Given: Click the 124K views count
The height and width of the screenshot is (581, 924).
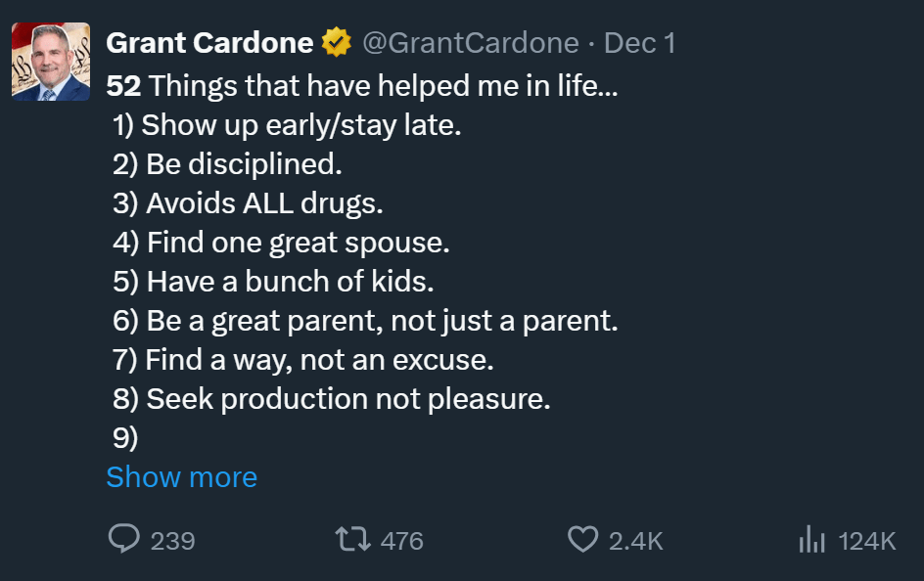Looking at the screenshot, I should coord(867,541).
